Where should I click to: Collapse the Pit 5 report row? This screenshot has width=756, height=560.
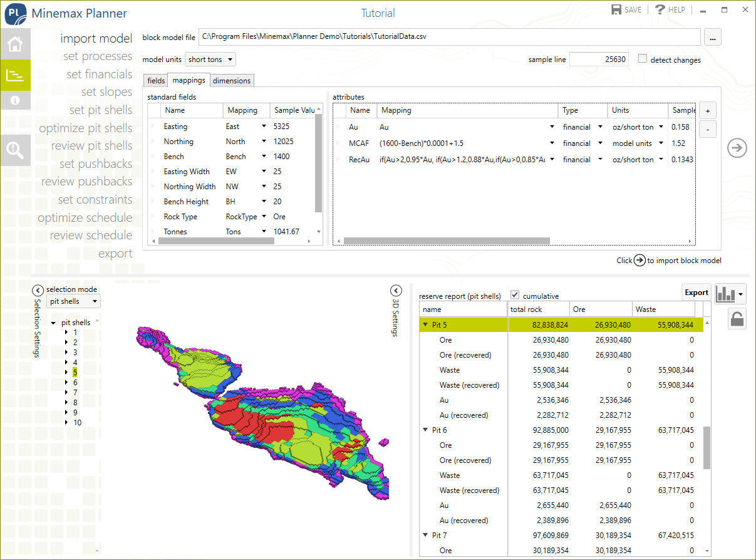[x=426, y=325]
